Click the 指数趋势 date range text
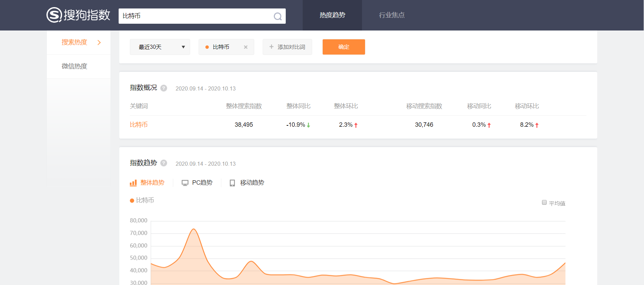The height and width of the screenshot is (285, 644). (x=205, y=164)
